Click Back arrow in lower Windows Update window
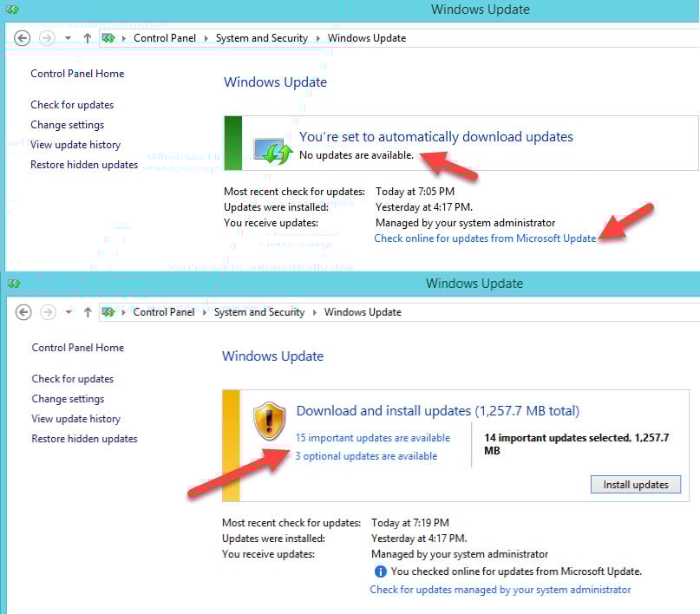 (x=23, y=312)
